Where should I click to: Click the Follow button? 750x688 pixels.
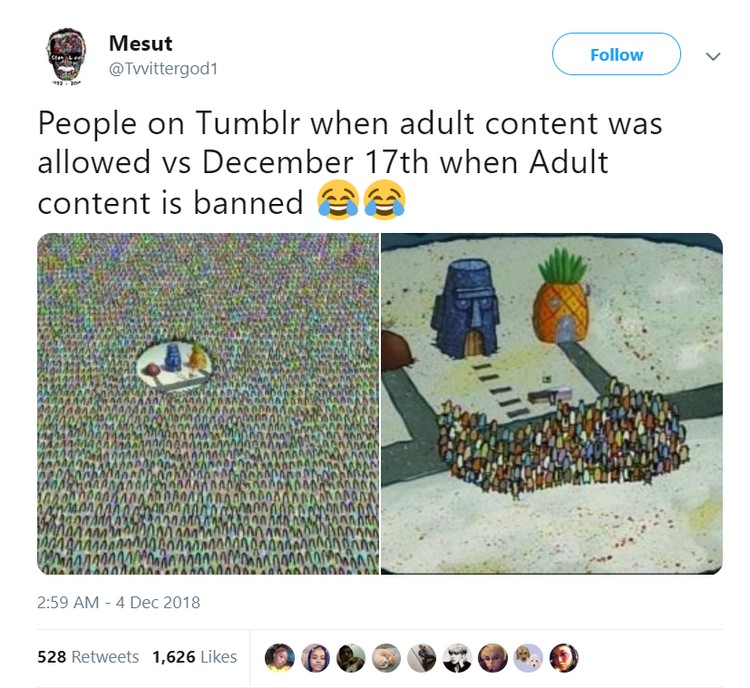click(x=616, y=54)
